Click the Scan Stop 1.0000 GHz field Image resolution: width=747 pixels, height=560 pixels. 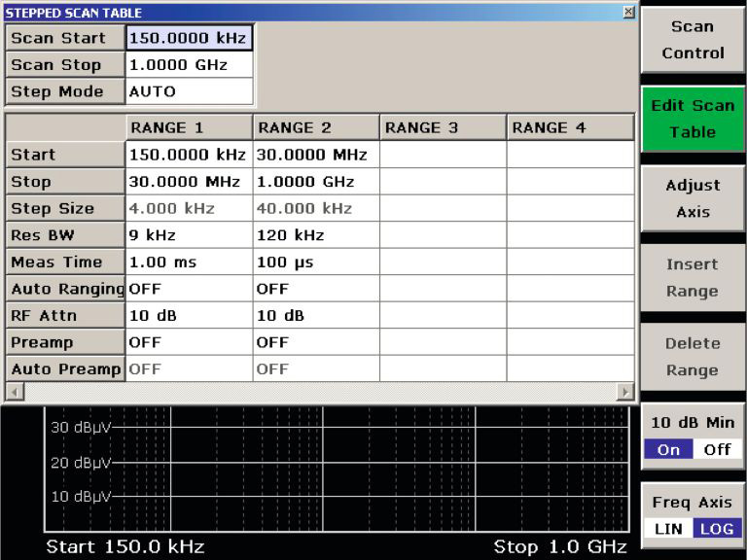coord(189,65)
